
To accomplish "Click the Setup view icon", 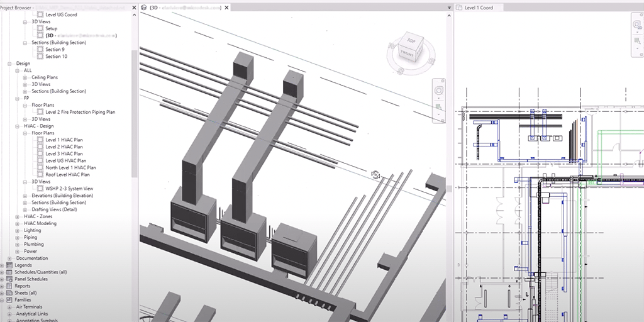I will [x=40, y=28].
